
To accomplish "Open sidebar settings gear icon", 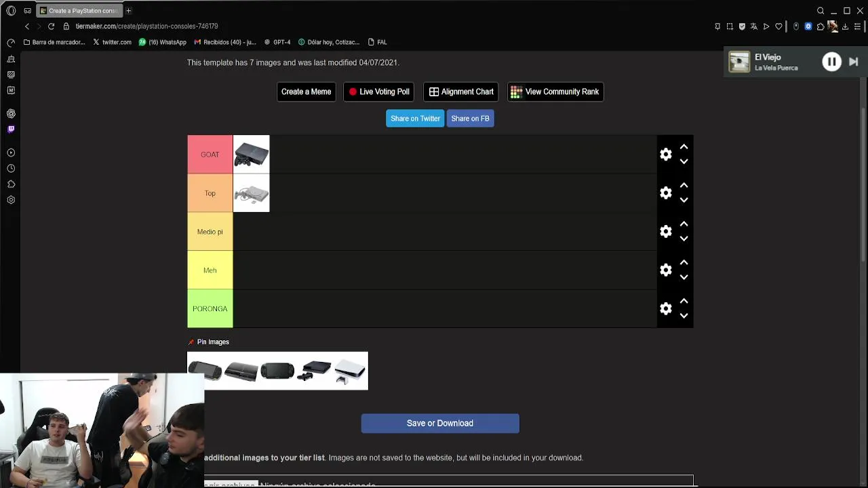I will pyautogui.click(x=11, y=200).
